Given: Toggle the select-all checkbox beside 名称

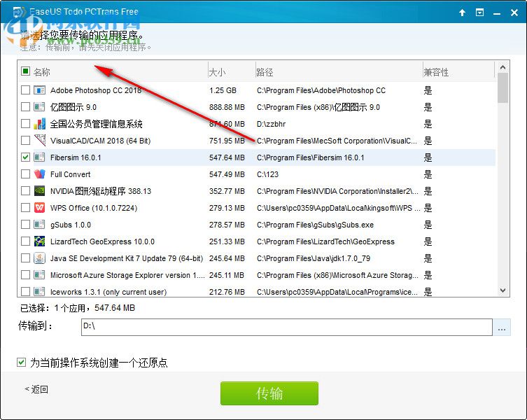Looking at the screenshot, I should pyautogui.click(x=25, y=71).
